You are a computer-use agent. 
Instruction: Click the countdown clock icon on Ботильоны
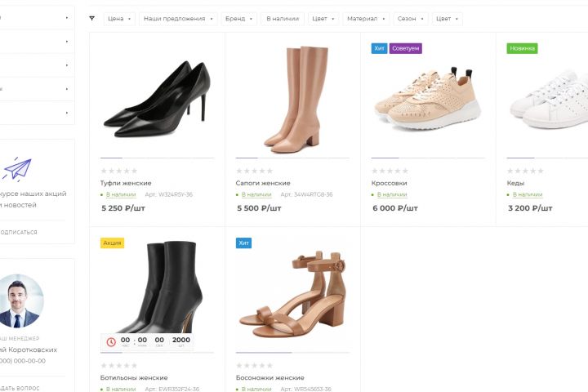(x=109, y=341)
